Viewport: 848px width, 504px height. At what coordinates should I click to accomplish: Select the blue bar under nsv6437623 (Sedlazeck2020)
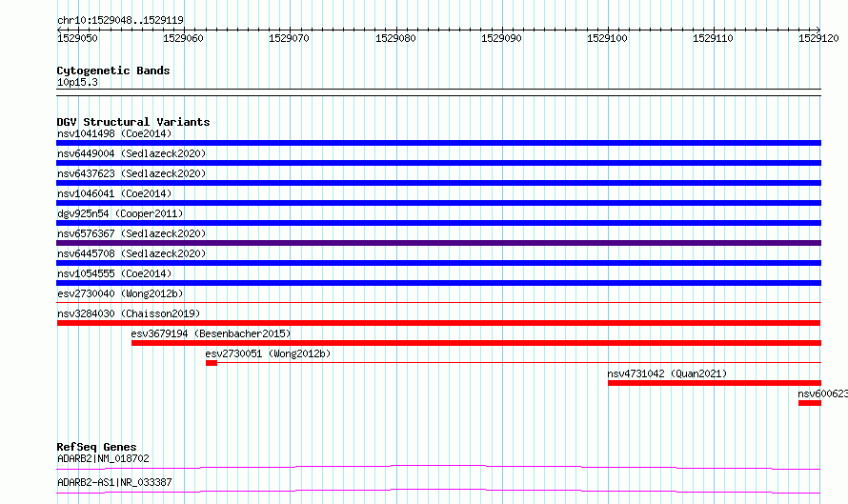coord(438,183)
